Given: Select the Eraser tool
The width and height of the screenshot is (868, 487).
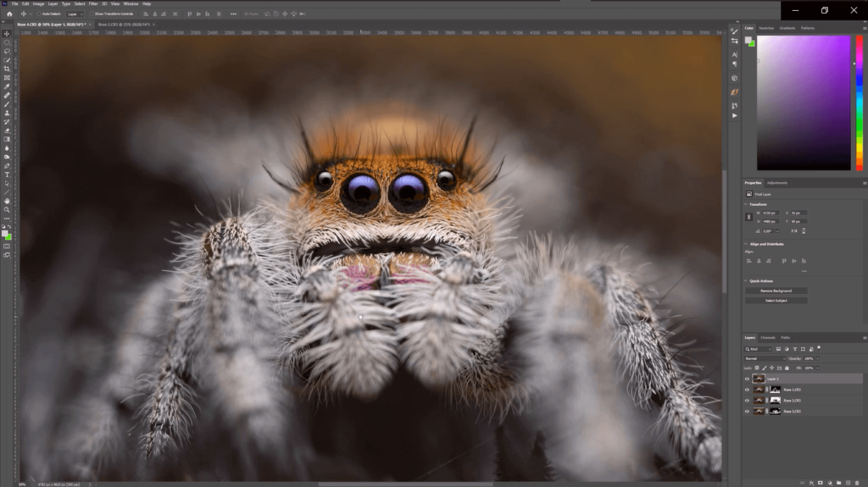Looking at the screenshot, I should coord(7,130).
